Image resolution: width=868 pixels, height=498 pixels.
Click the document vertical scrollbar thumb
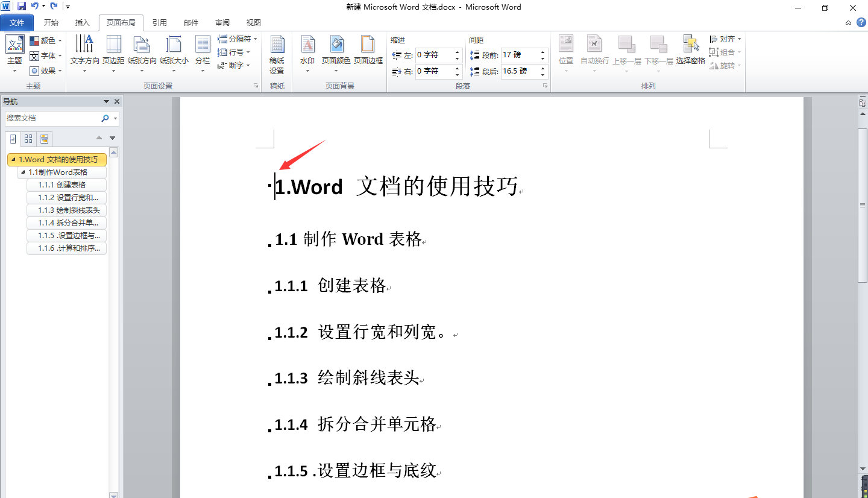click(x=863, y=205)
